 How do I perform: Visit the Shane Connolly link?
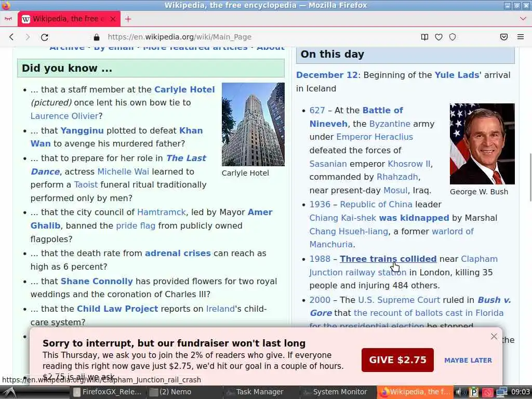97,282
